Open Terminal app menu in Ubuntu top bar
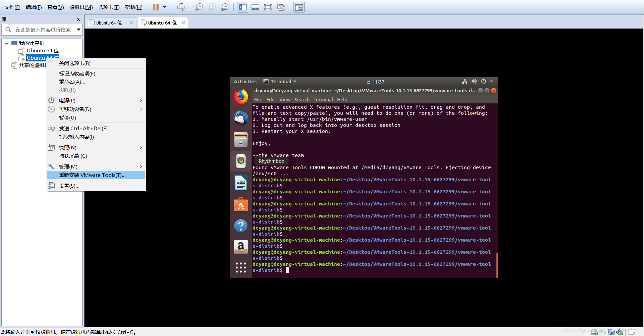644x336 pixels. [x=280, y=82]
